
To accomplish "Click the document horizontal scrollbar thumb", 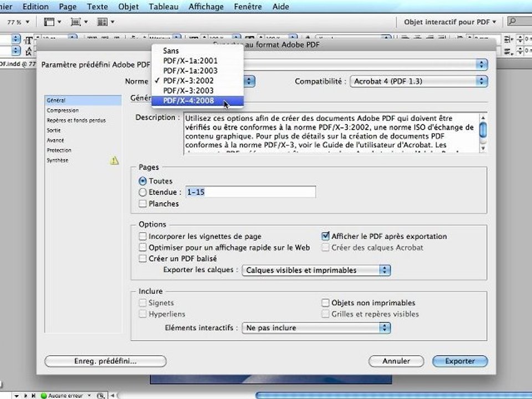I will (393, 396).
